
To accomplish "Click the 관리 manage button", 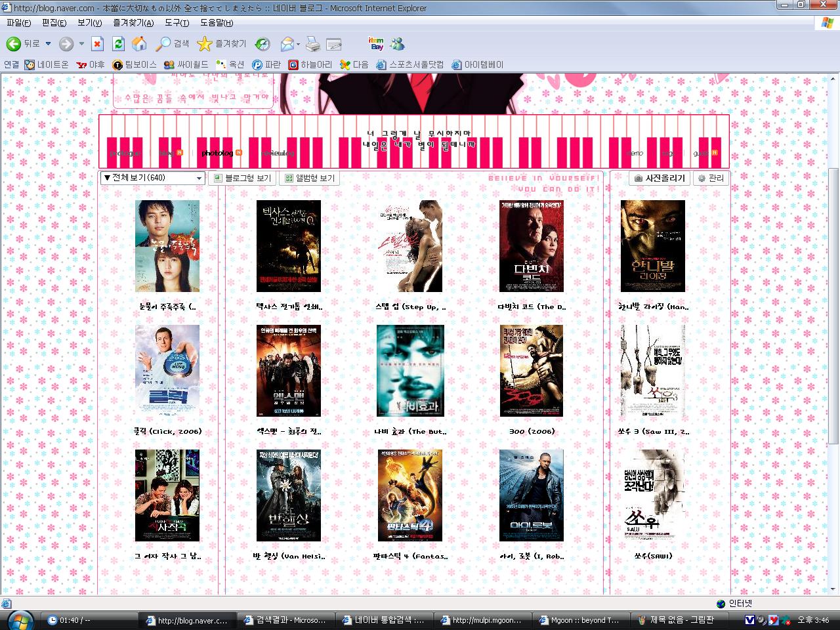I will click(x=711, y=178).
